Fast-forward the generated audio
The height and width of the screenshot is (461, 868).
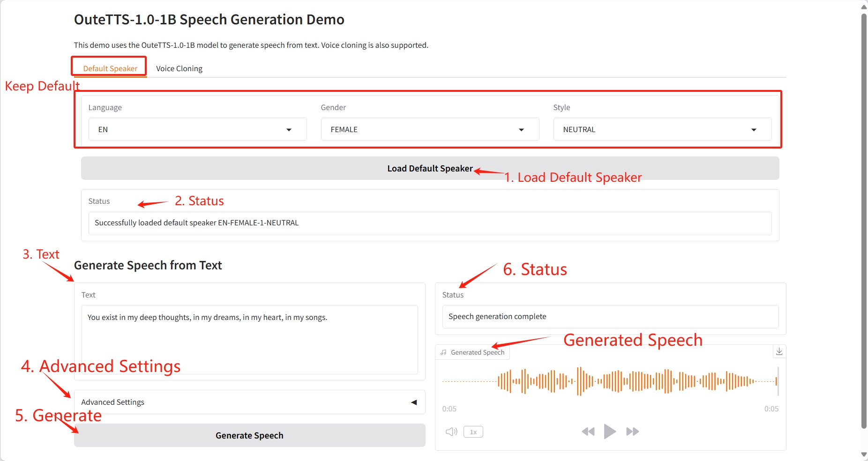pos(632,431)
